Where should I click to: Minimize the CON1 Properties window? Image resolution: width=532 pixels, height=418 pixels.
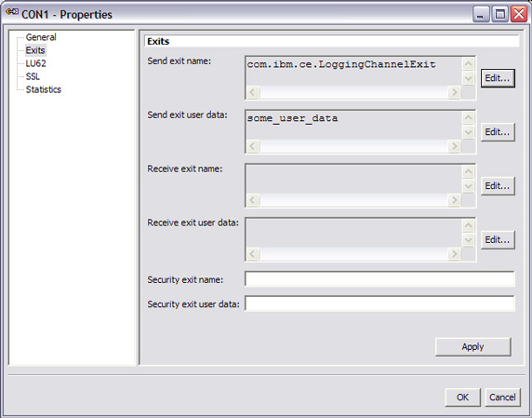point(481,14)
